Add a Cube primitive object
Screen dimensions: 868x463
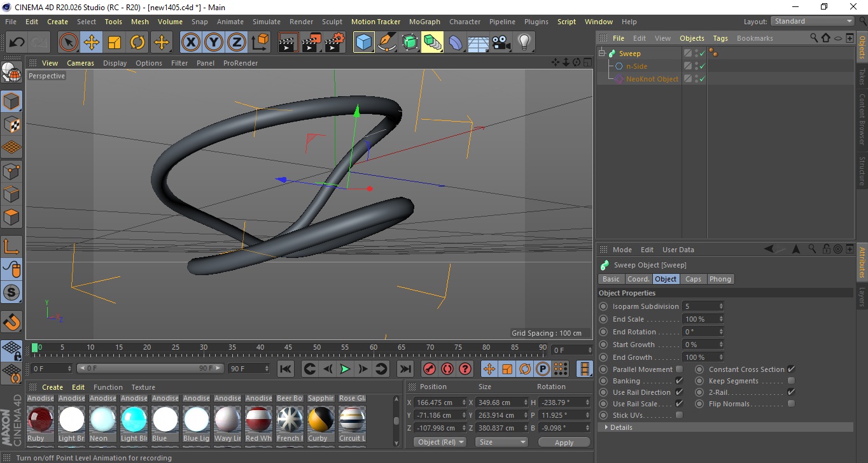(x=363, y=43)
